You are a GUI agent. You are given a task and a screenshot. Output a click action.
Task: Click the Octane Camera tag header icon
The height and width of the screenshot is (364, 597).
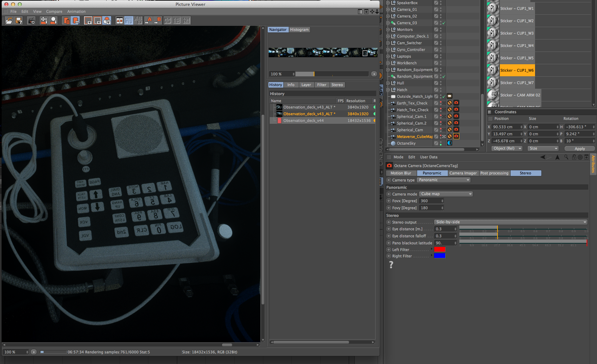pyautogui.click(x=389, y=166)
